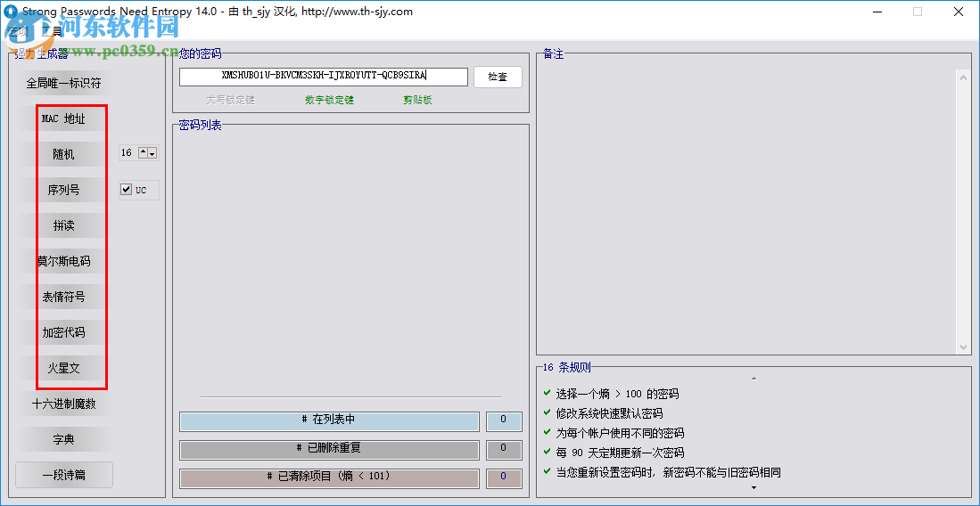Screen dimensions: 980x506
Task: Click the # 在列表中 bar
Action: pos(329,421)
